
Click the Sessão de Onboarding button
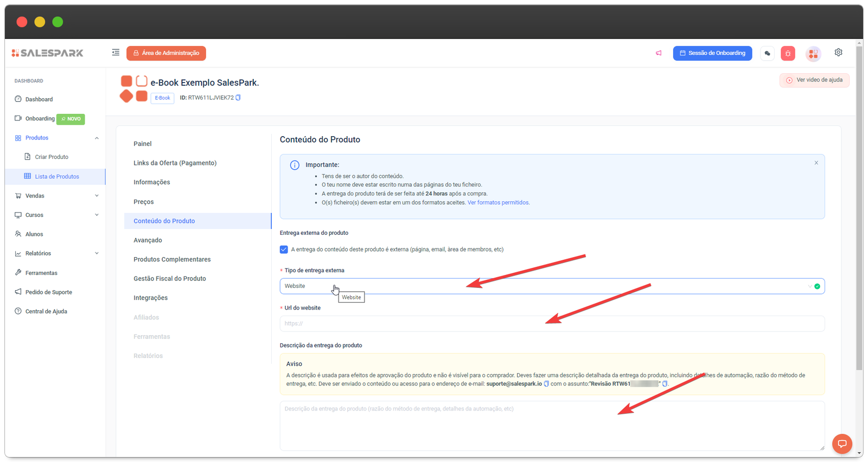712,53
